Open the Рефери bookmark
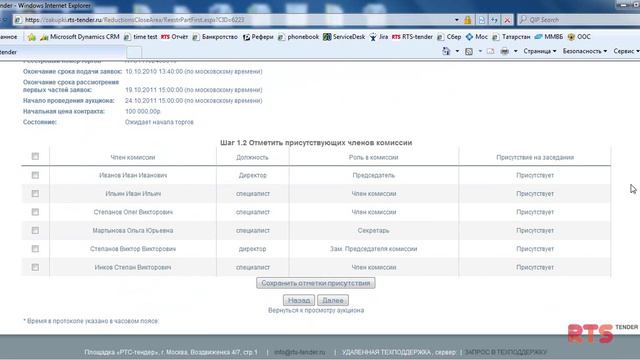The image size is (640, 360). (258, 37)
